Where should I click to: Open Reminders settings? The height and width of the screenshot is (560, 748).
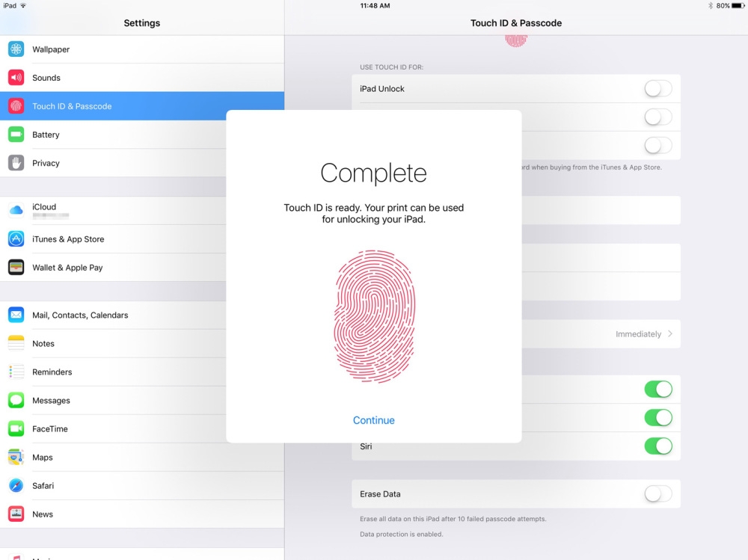pyautogui.click(x=113, y=372)
